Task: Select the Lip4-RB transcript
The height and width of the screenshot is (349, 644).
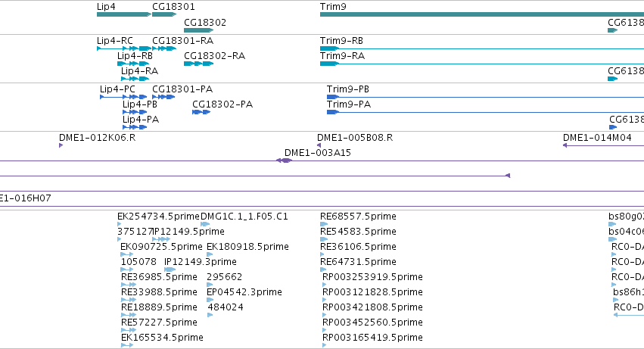Action: click(133, 64)
